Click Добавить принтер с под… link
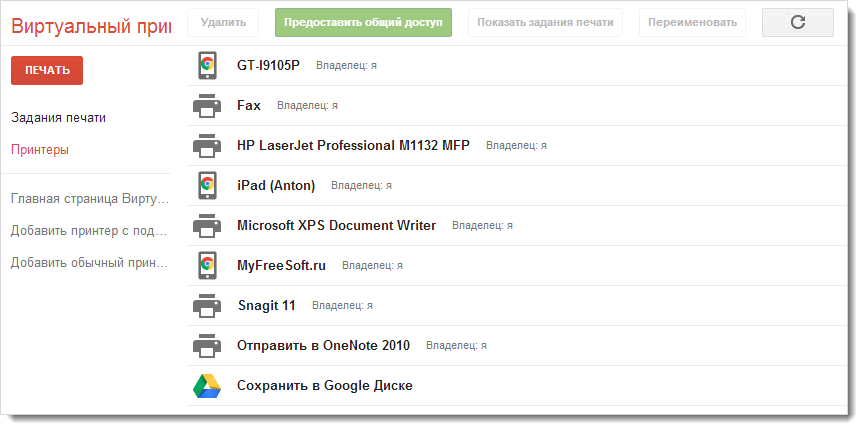 click(89, 231)
